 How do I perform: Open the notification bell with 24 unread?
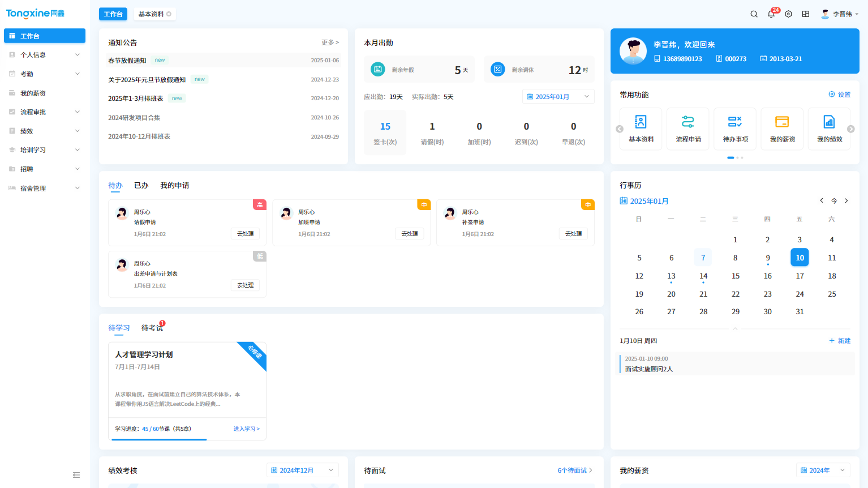[771, 14]
